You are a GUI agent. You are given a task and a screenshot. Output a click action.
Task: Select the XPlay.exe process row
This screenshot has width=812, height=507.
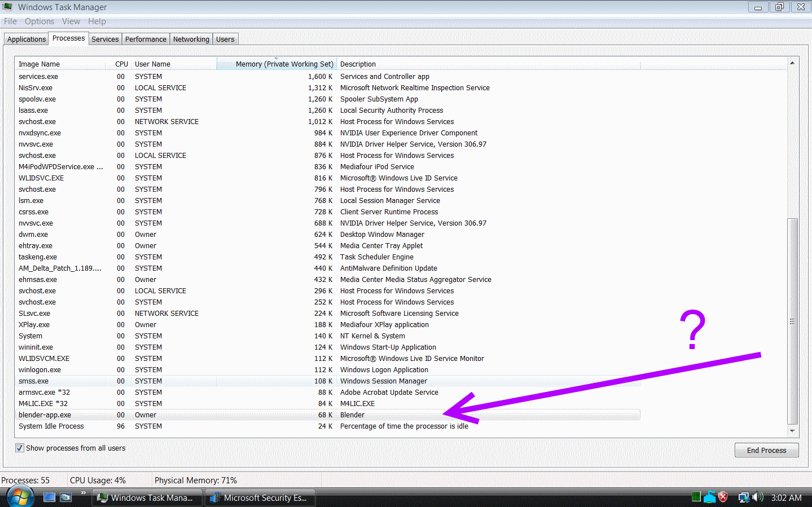pyautogui.click(x=328, y=324)
